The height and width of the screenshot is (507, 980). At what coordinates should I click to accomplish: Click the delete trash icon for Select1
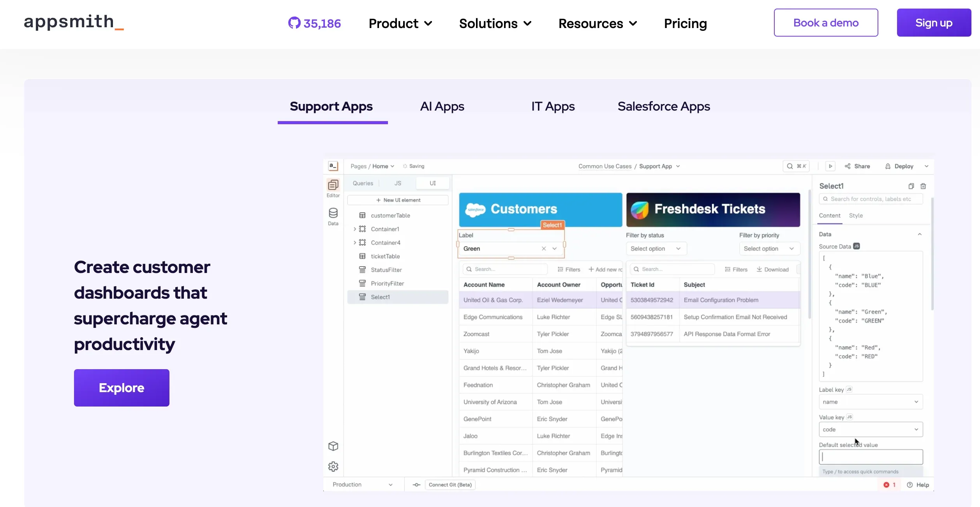click(x=923, y=186)
